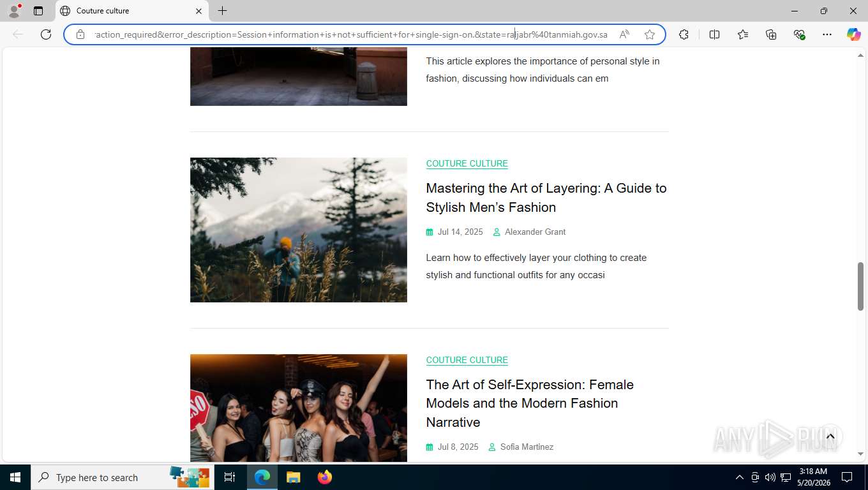Open the tab actions menu icon
868x490 pixels.
click(x=38, y=11)
